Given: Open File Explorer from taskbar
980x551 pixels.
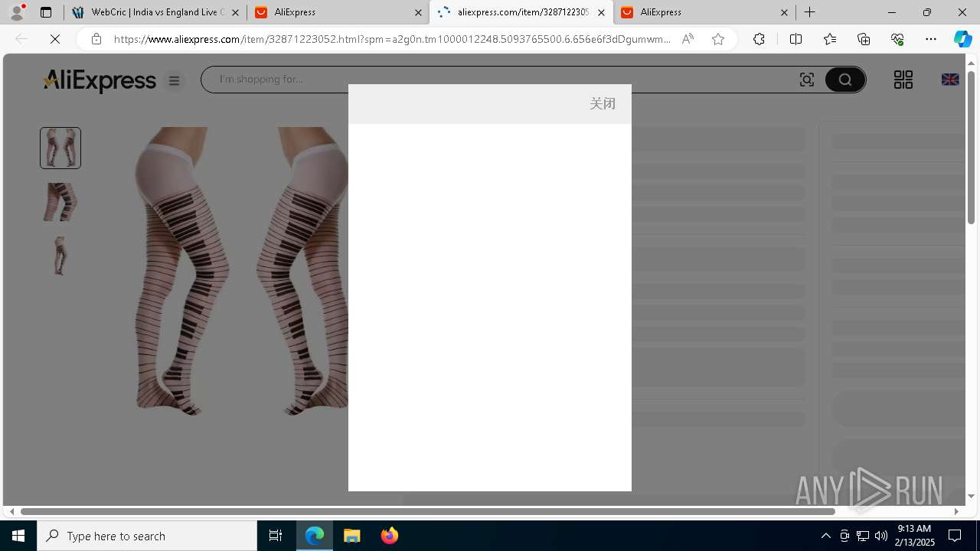Looking at the screenshot, I should pos(351,536).
